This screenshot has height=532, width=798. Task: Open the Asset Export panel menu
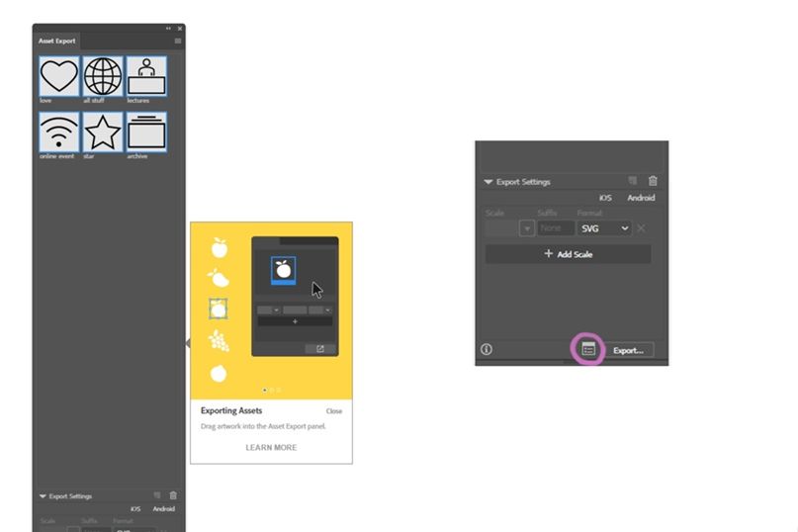pyautogui.click(x=178, y=41)
